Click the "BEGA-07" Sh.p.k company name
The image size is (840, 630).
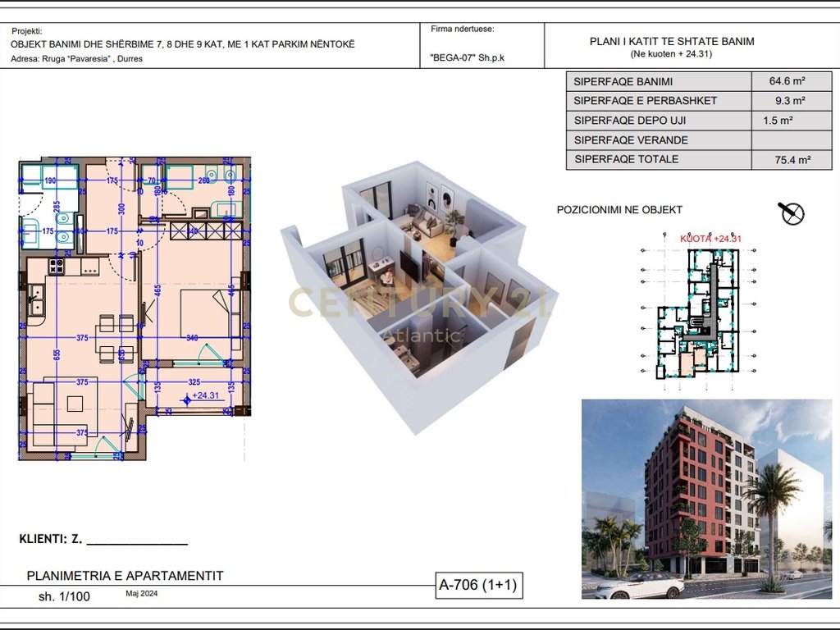tap(463, 59)
